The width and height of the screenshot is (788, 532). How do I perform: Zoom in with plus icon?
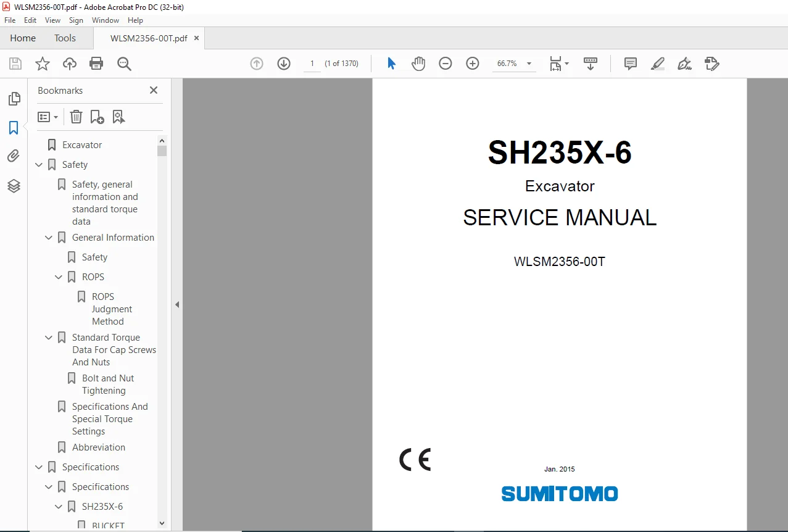point(473,64)
